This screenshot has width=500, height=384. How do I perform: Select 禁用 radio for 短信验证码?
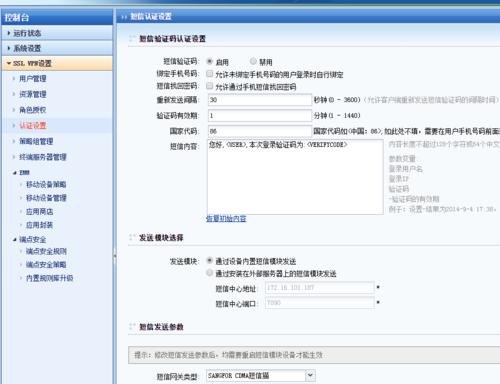(253, 61)
